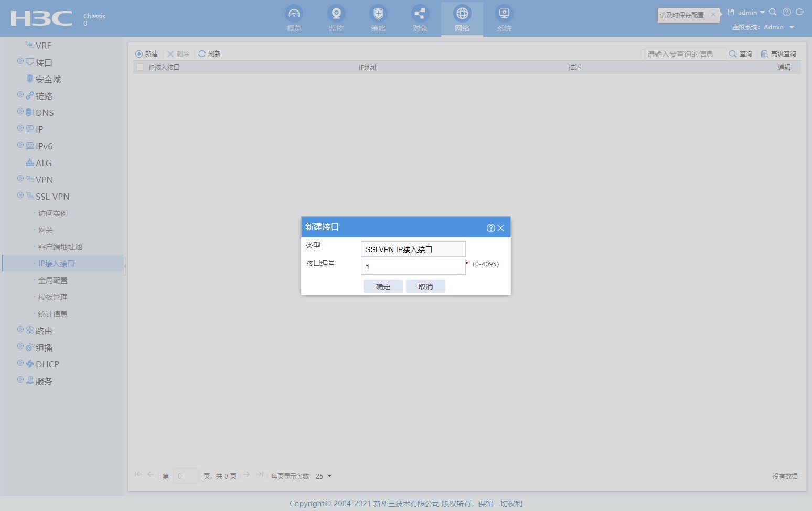This screenshot has height=511, width=812.
Task: Click the 类型 field SSLVPN IP接入接口
Action: 413,249
